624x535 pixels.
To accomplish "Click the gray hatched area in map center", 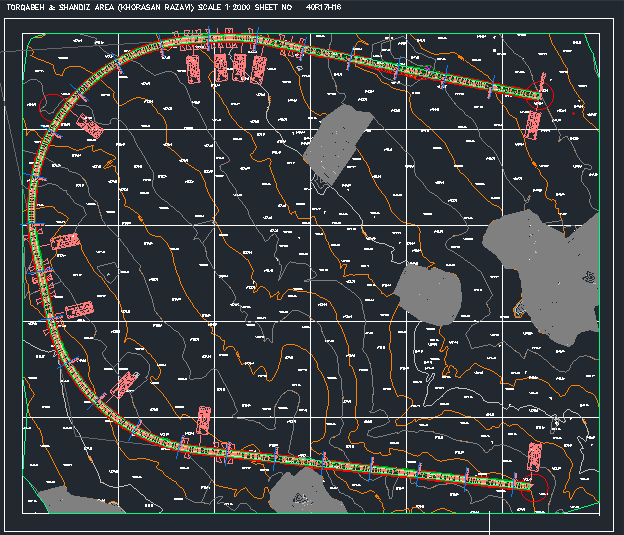I will point(428,292).
